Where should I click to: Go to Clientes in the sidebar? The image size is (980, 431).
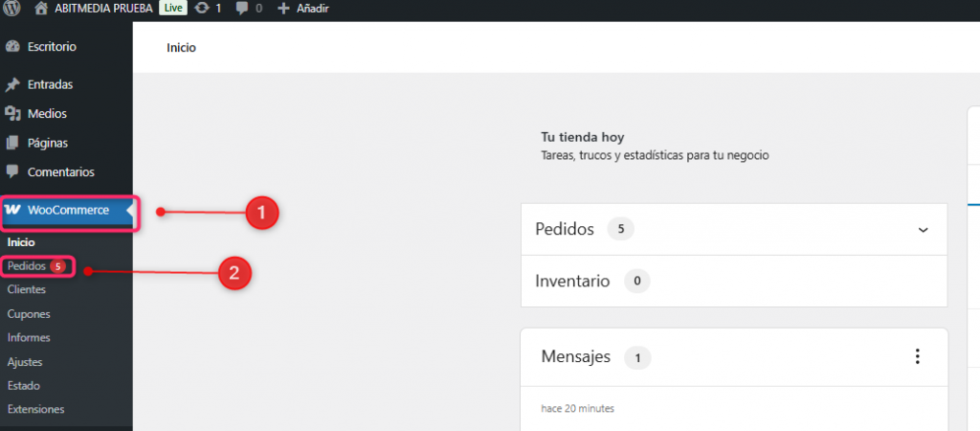(x=26, y=289)
